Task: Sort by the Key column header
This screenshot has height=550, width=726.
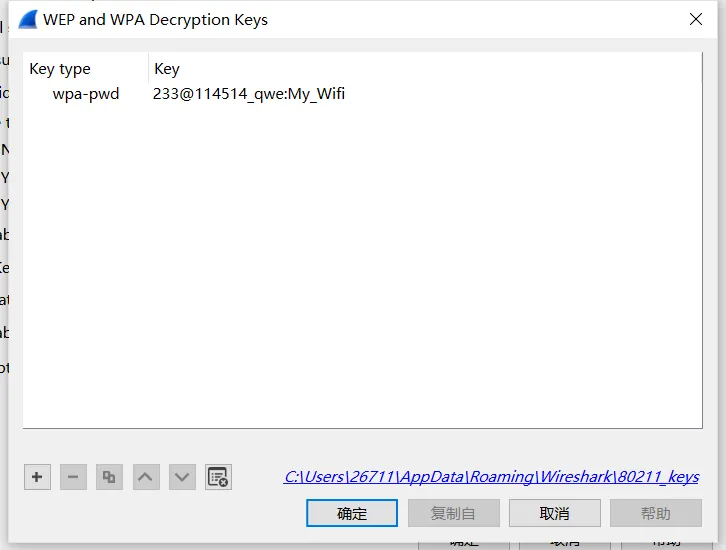Action: pyautogui.click(x=425, y=69)
